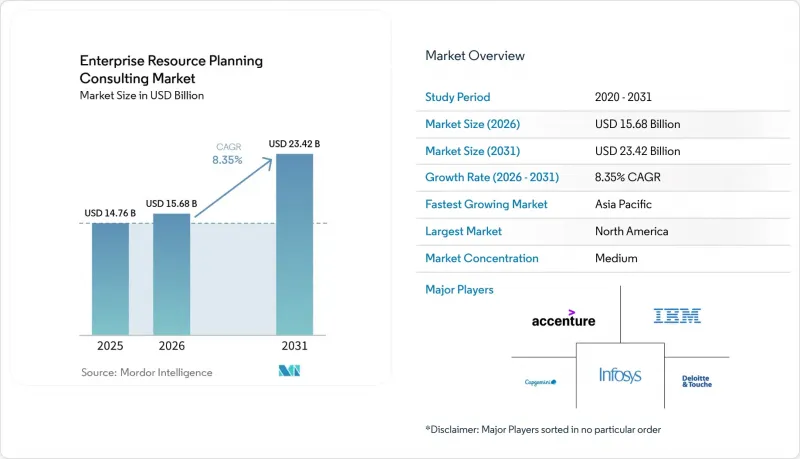Select the Infosys logo
The height and width of the screenshot is (459, 800).
click(620, 375)
